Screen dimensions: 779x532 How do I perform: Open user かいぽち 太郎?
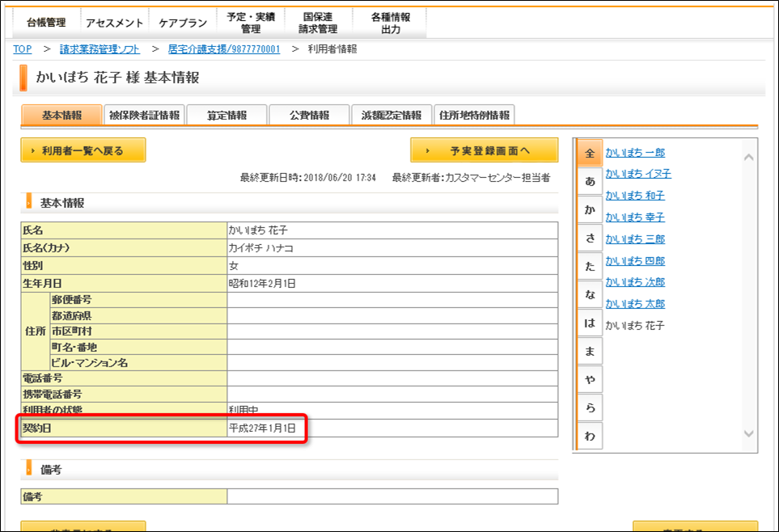pyautogui.click(x=635, y=303)
